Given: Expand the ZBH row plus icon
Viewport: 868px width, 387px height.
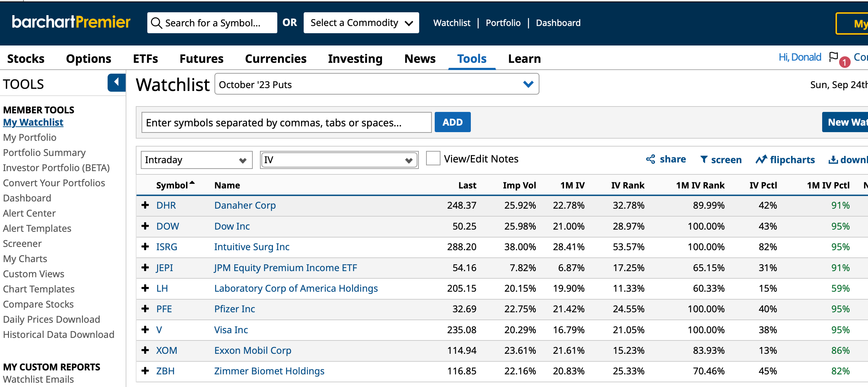Looking at the screenshot, I should (x=145, y=371).
